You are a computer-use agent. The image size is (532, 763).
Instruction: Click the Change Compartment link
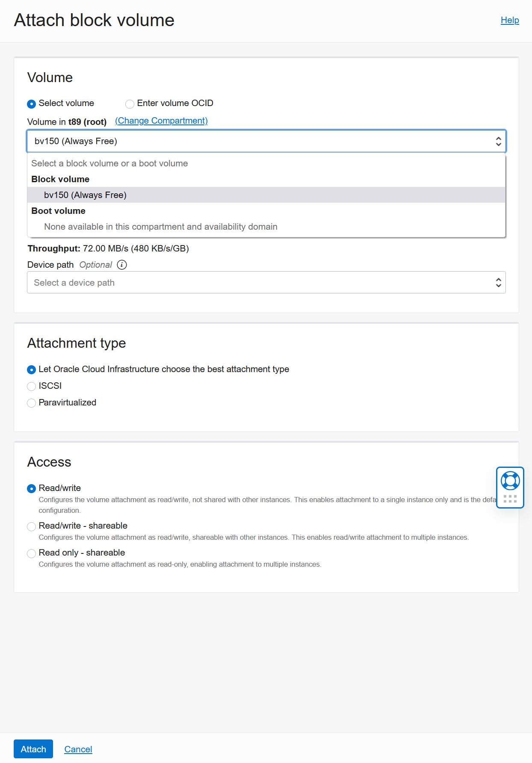pyautogui.click(x=161, y=121)
